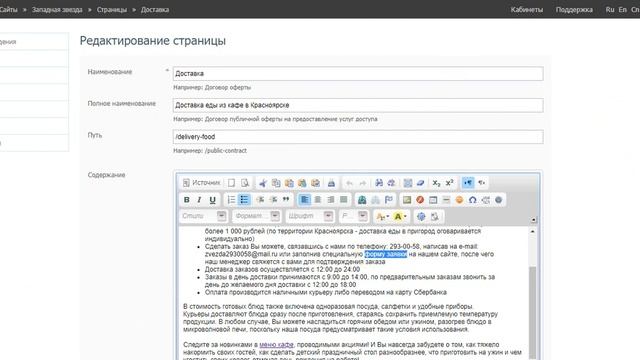
Task: Go to Страницы breadcrumb
Action: click(112, 10)
